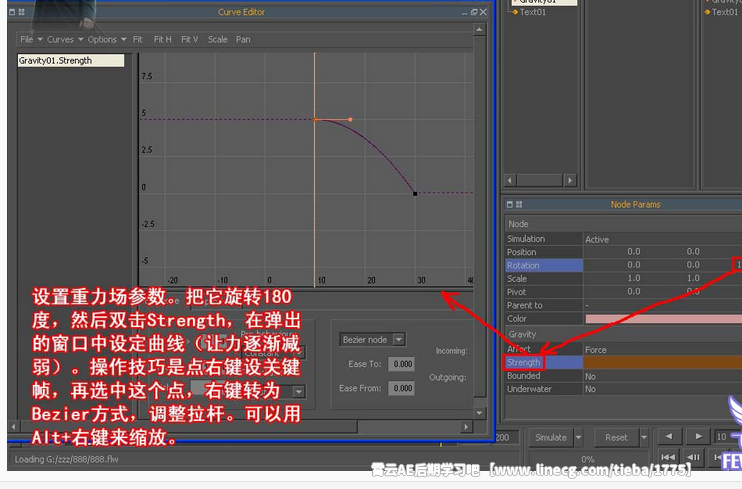Select the orange keyframe at frame 10
The width and height of the screenshot is (742, 489).
315,120
